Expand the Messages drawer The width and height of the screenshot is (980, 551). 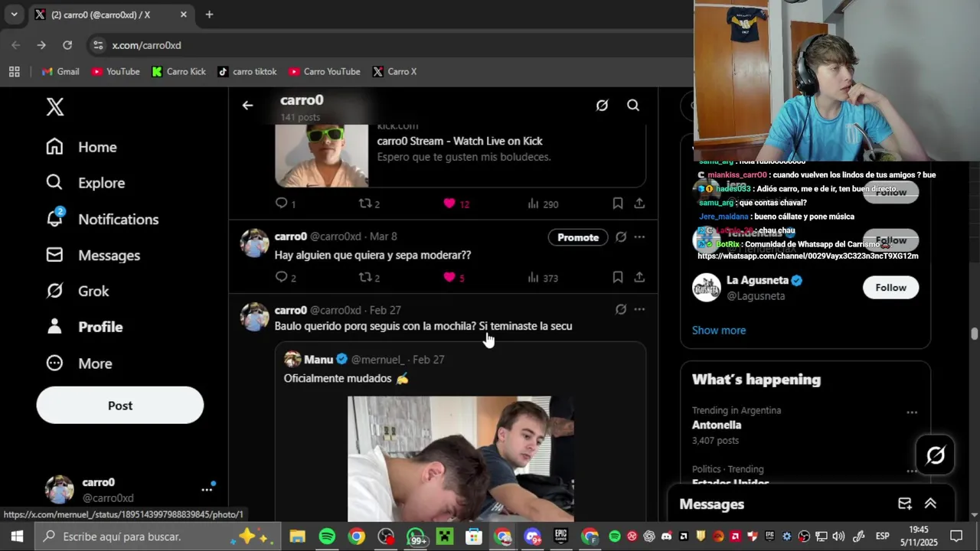(931, 504)
